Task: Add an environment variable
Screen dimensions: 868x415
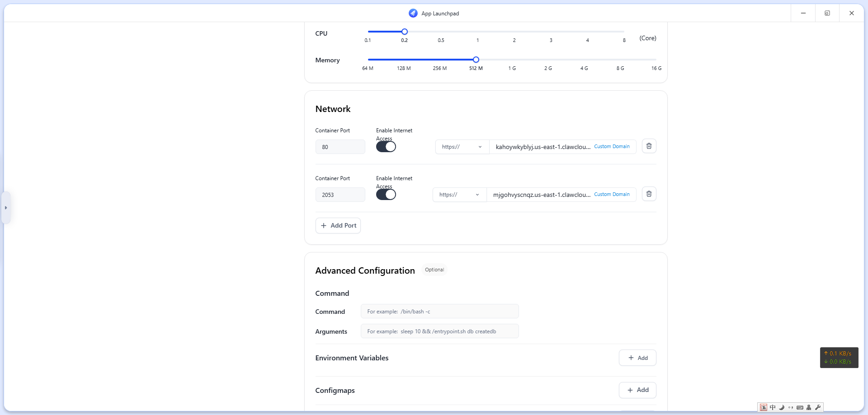Action: pos(637,358)
